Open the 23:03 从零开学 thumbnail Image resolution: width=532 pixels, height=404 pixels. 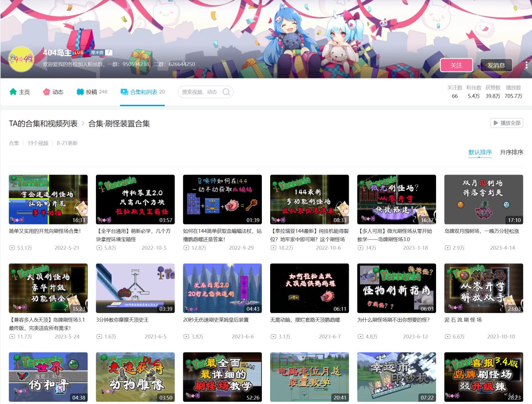pyautogui.click(x=484, y=288)
